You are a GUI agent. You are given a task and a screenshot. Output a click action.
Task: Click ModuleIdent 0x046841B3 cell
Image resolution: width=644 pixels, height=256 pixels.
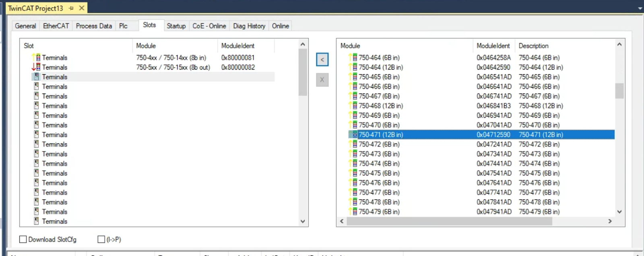tap(493, 106)
